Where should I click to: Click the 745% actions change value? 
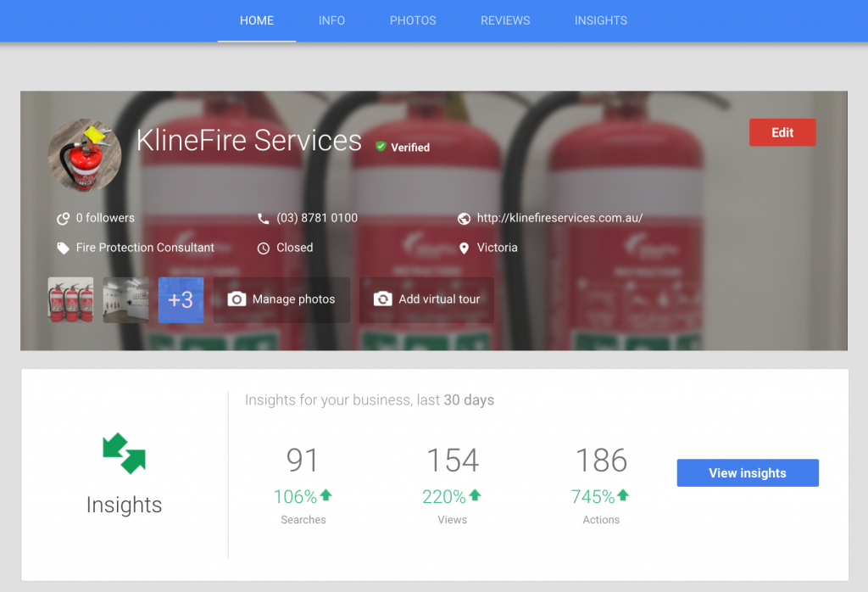pyautogui.click(x=593, y=497)
